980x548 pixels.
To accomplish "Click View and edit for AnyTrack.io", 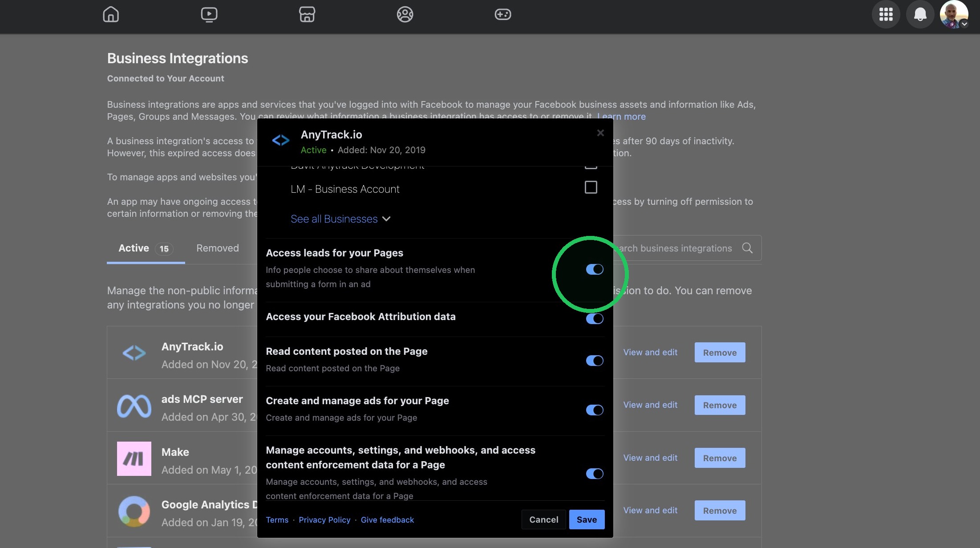I will point(650,352).
